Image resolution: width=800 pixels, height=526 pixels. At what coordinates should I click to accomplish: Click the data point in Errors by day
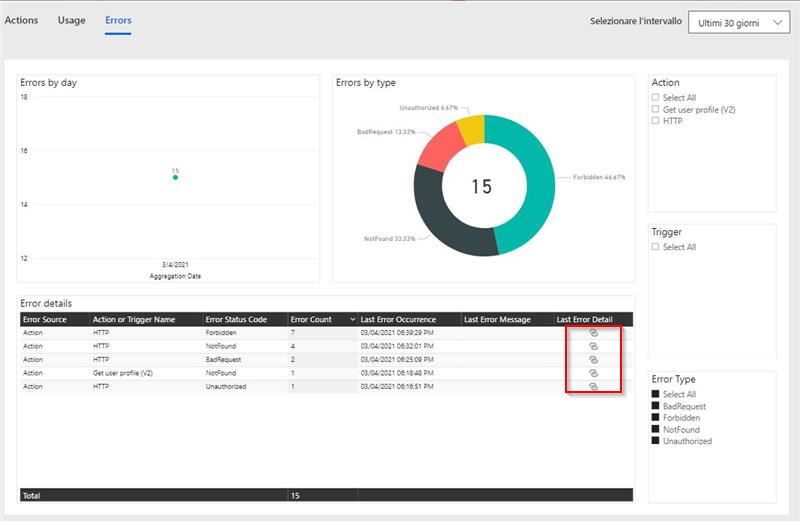(x=175, y=177)
